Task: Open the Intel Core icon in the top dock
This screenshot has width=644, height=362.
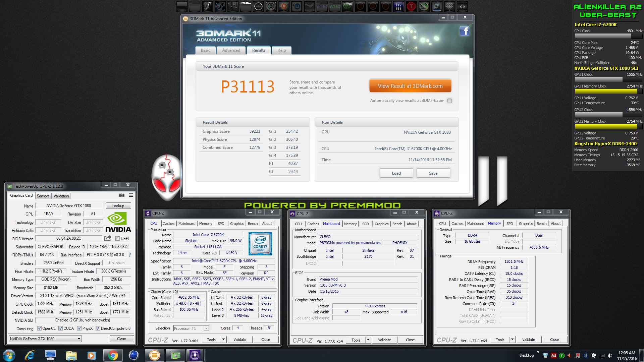Action: tap(437, 6)
